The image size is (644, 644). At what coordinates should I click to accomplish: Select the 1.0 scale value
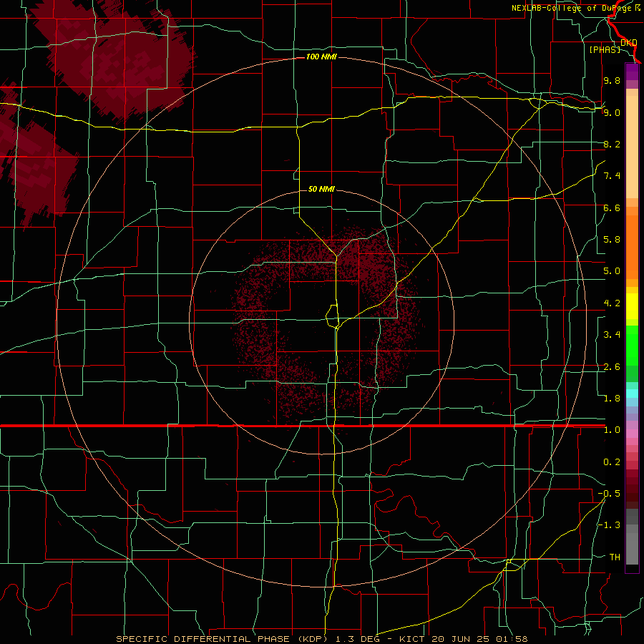tap(612, 430)
